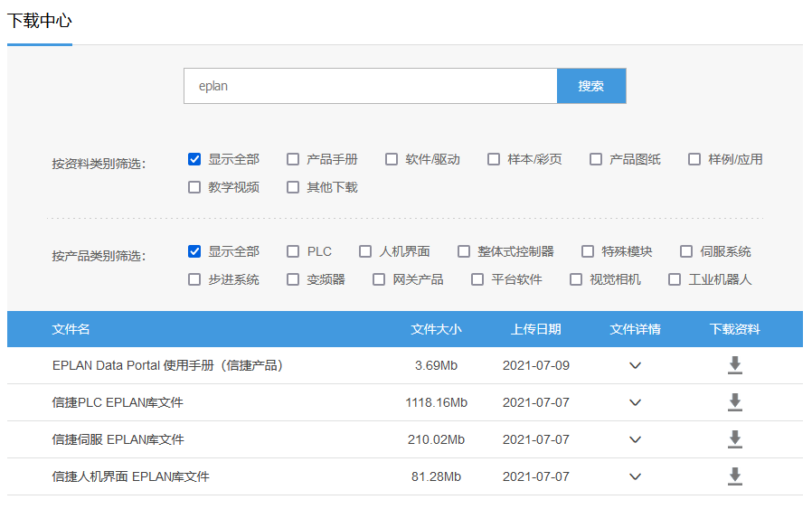Check the 教学视频 filter

[x=194, y=187]
